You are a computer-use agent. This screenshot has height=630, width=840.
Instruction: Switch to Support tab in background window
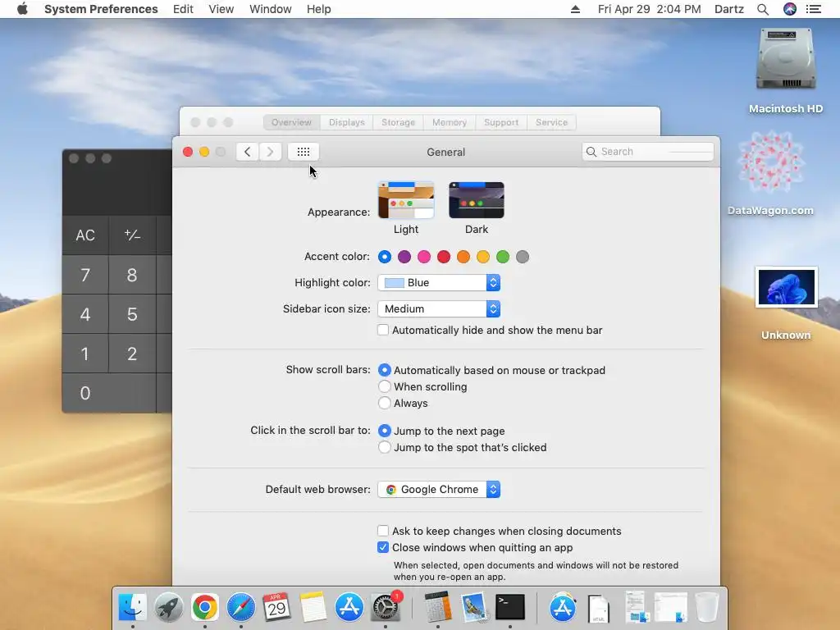[x=501, y=122]
